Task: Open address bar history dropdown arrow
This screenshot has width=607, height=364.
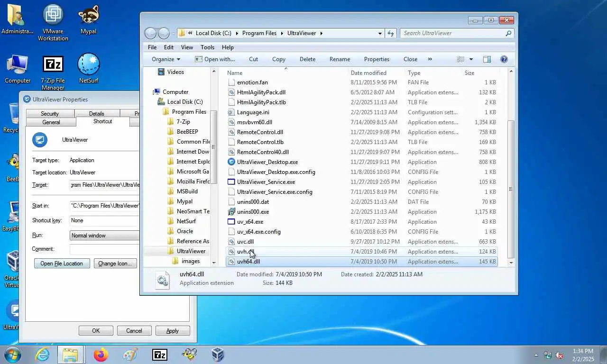Action: click(380, 33)
